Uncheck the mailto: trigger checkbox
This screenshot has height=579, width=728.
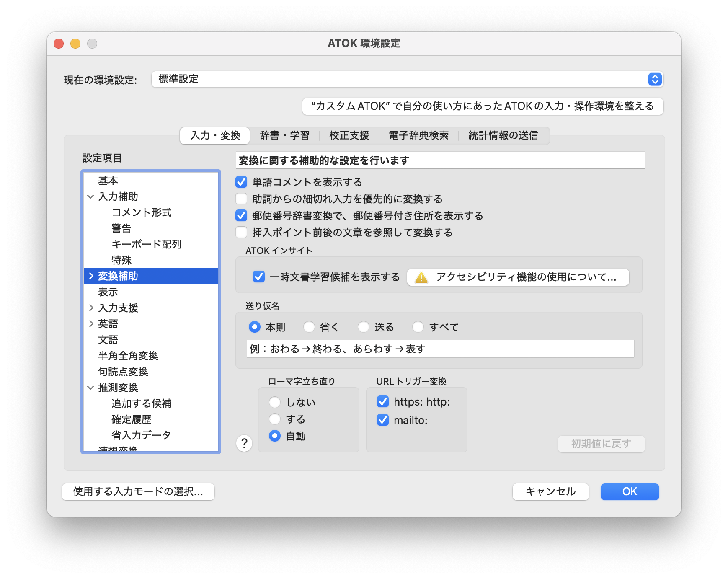coord(383,420)
